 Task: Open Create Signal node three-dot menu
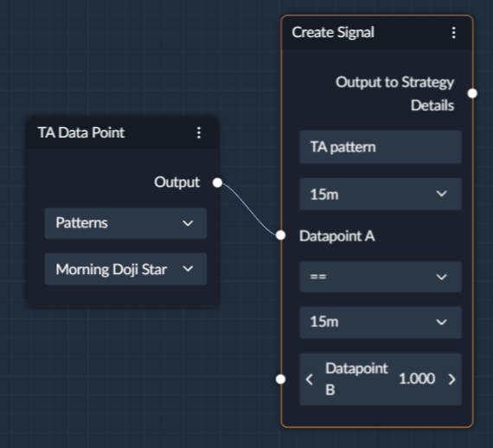pyautogui.click(x=453, y=32)
